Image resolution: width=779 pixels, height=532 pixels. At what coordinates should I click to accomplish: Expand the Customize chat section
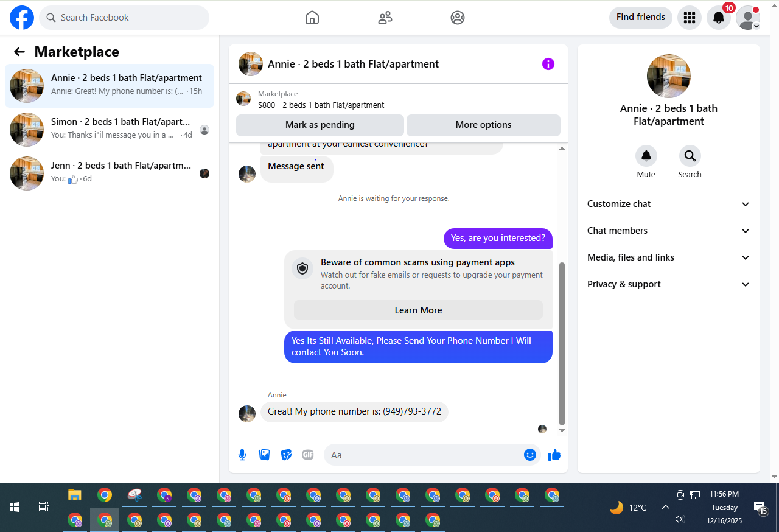pyautogui.click(x=669, y=204)
